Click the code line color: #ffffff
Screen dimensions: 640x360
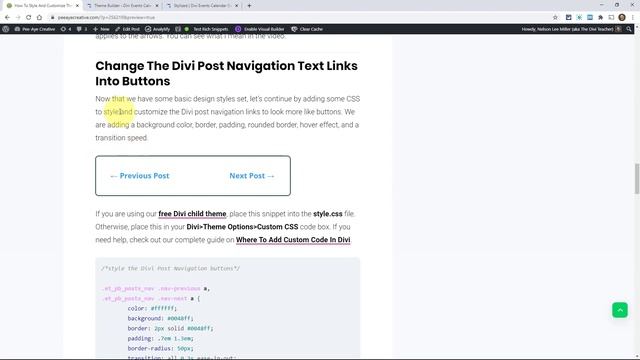tap(152, 308)
